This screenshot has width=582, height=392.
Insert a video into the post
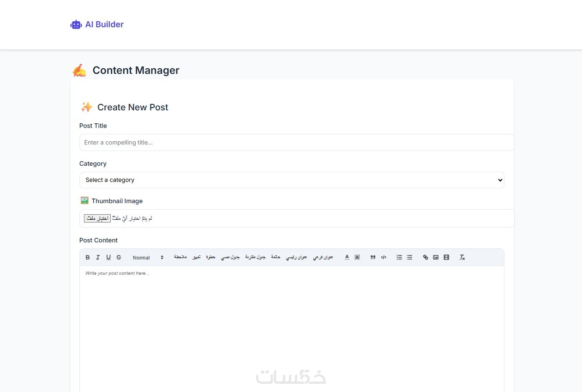[x=446, y=258]
